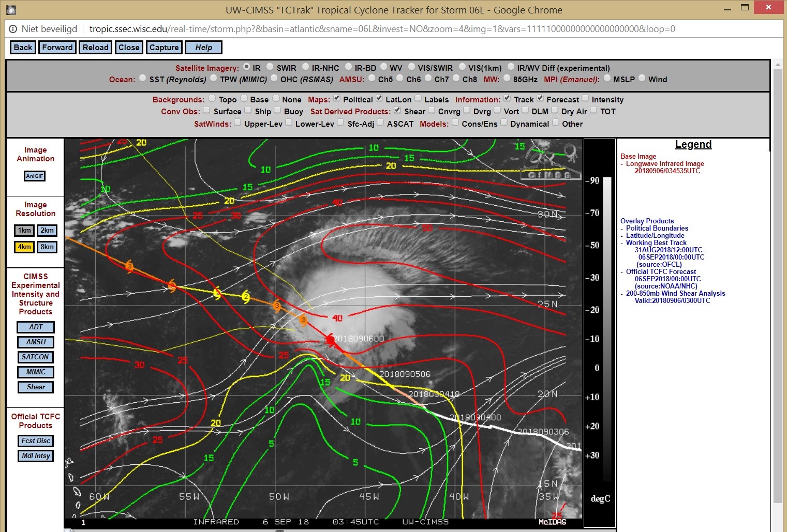
Task: Open the ADT intensity product
Action: click(36, 327)
